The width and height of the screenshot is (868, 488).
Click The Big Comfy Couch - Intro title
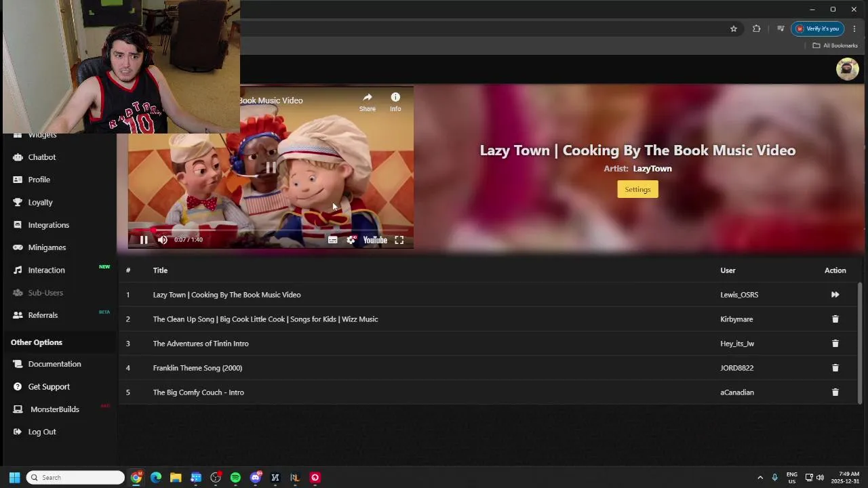(198, 392)
